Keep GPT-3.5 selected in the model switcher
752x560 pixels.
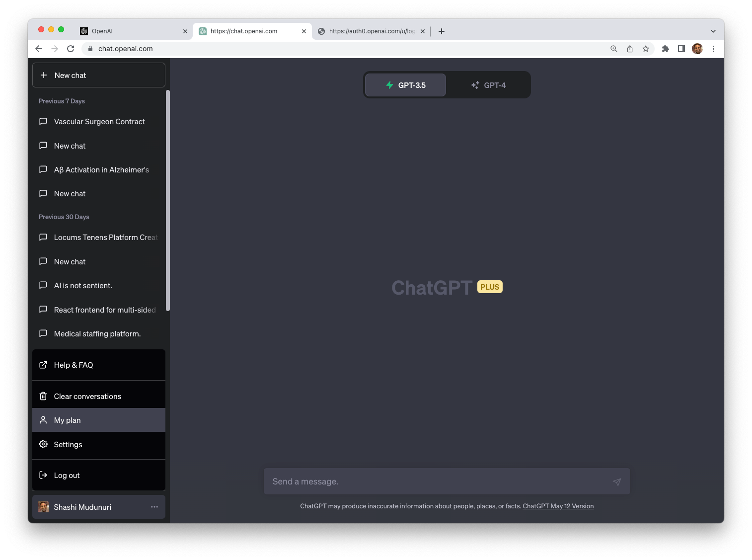[405, 84]
